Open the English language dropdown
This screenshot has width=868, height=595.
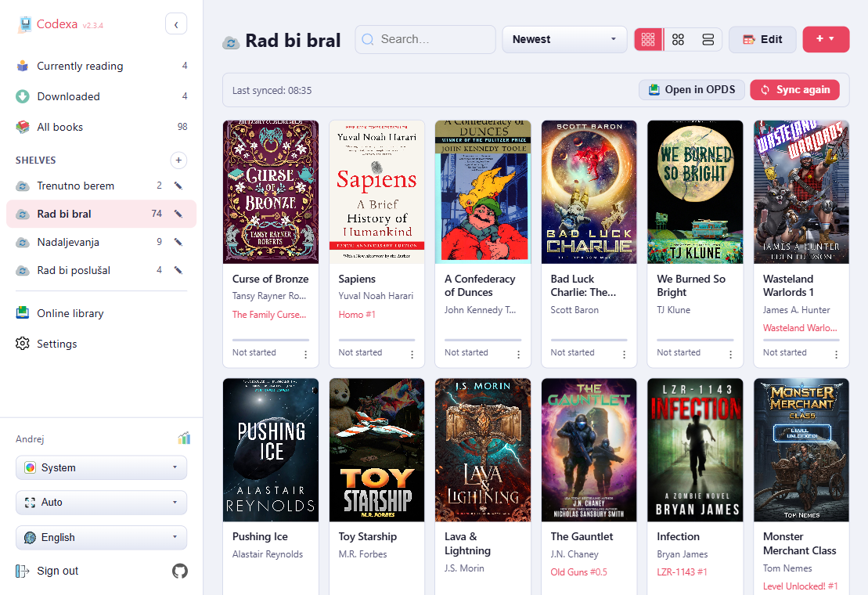[x=101, y=537]
